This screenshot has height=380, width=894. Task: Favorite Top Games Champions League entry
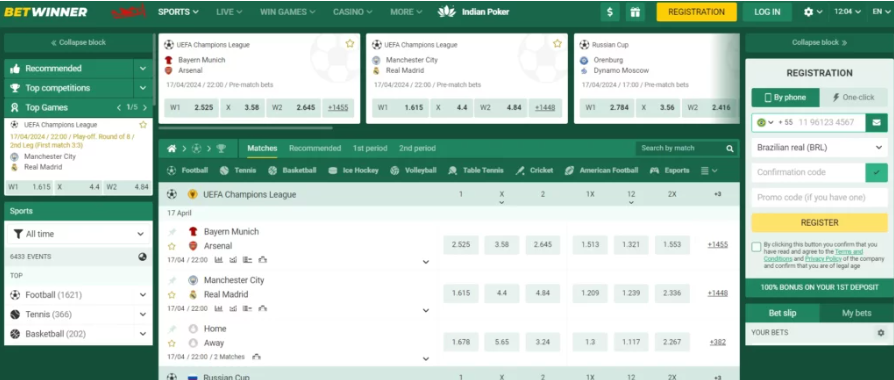coord(143,125)
